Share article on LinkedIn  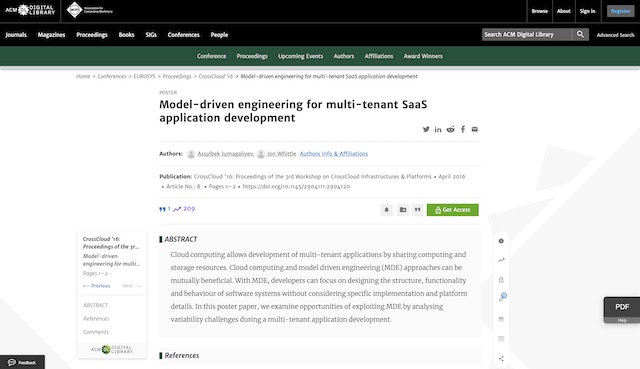pyautogui.click(x=438, y=129)
